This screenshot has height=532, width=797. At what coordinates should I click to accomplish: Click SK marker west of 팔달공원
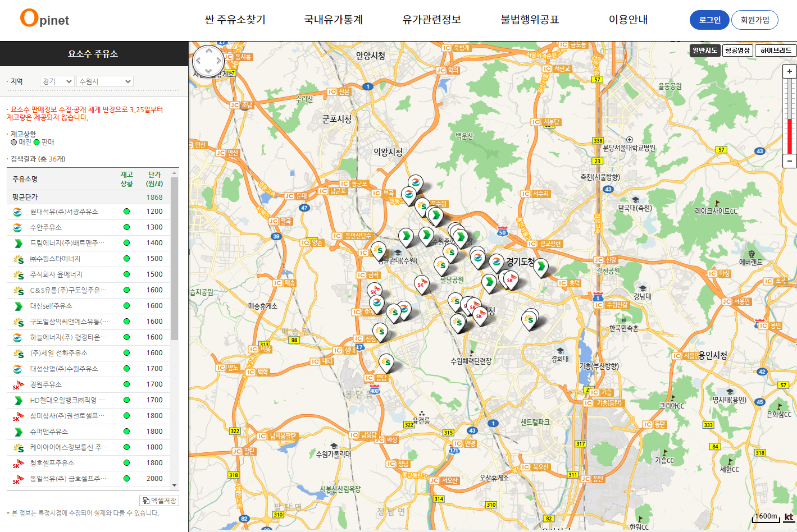coord(421,285)
